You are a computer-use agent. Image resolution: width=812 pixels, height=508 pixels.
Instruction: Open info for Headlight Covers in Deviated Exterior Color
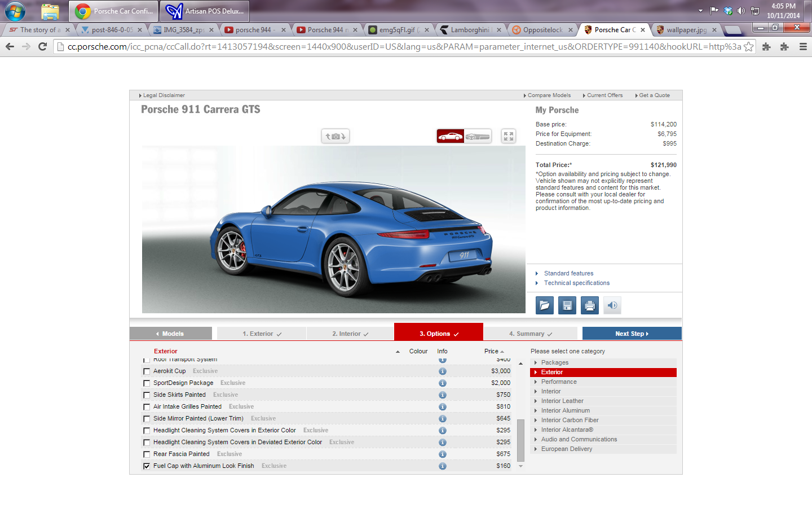point(443,443)
